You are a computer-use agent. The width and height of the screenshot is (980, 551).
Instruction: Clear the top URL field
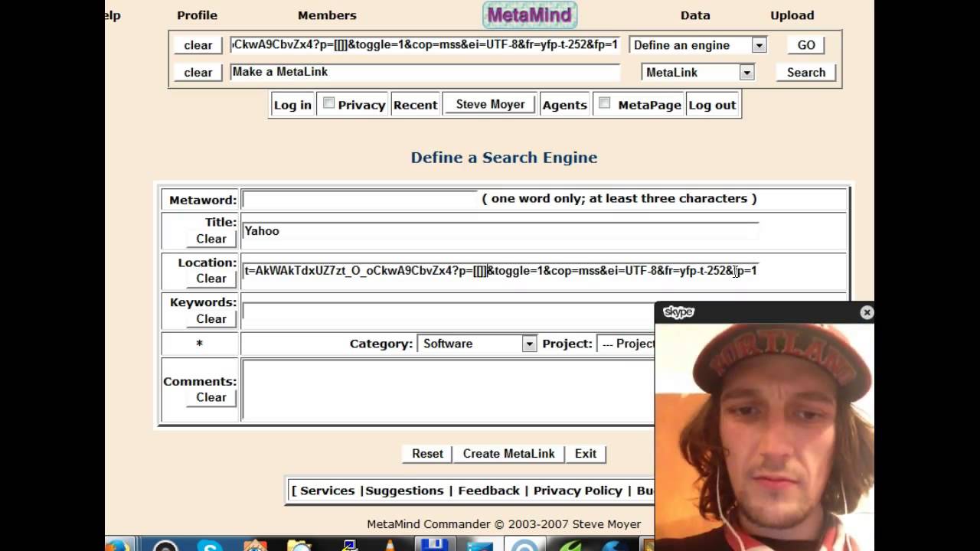point(198,45)
